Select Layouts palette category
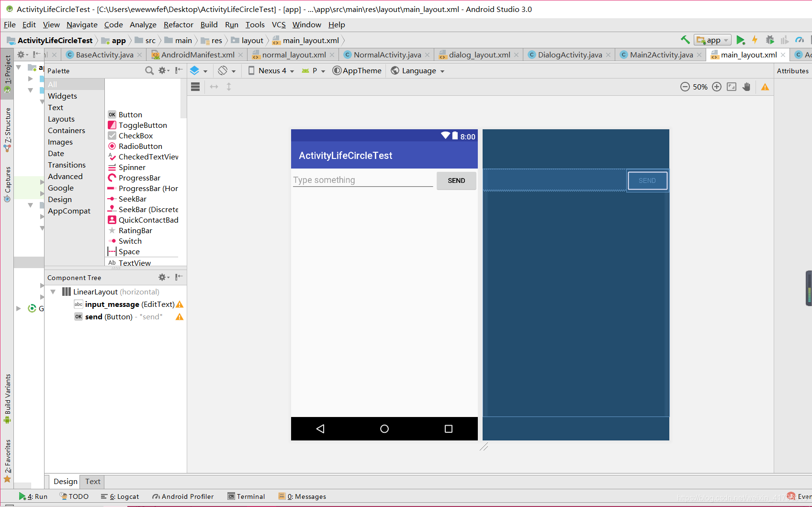The width and height of the screenshot is (812, 507). 61,119
